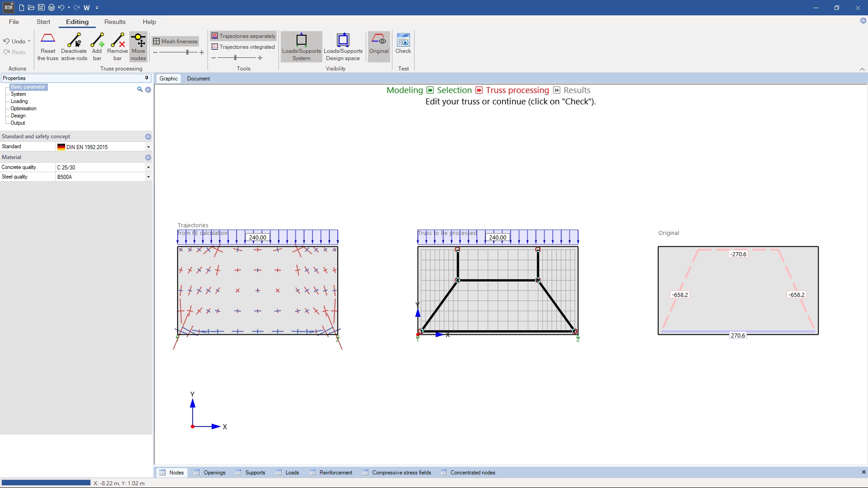Click the Add bar tool

coord(97,47)
